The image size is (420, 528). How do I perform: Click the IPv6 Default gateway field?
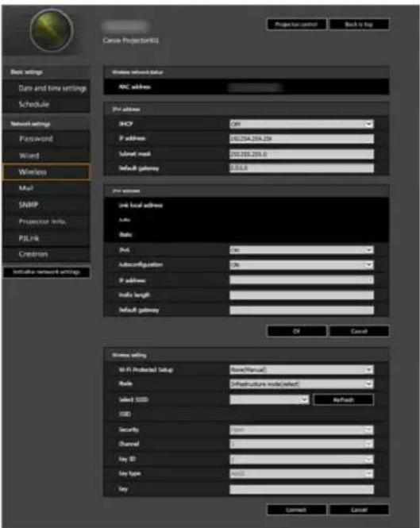coord(302,310)
